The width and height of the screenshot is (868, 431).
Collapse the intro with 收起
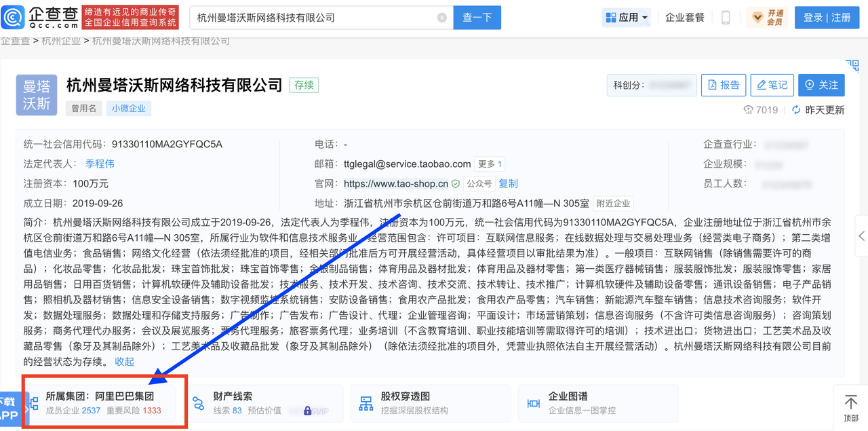[125, 361]
